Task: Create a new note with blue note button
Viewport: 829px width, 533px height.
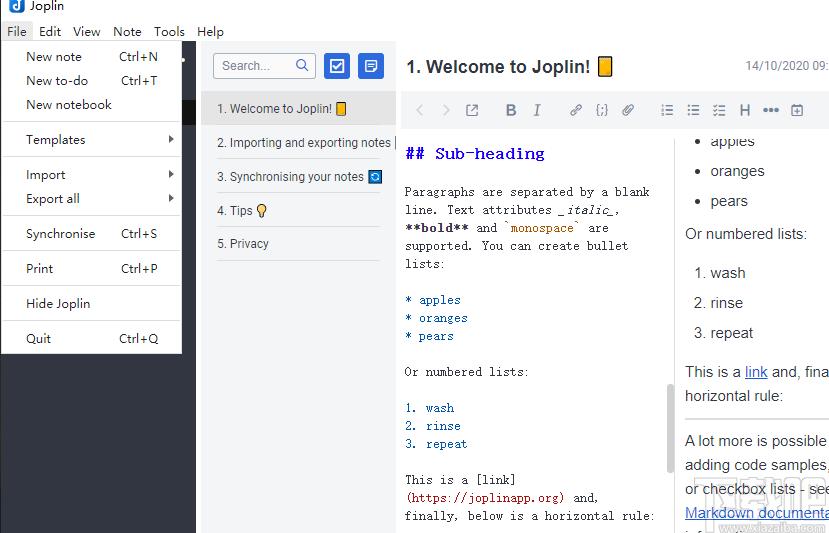Action: [x=371, y=66]
